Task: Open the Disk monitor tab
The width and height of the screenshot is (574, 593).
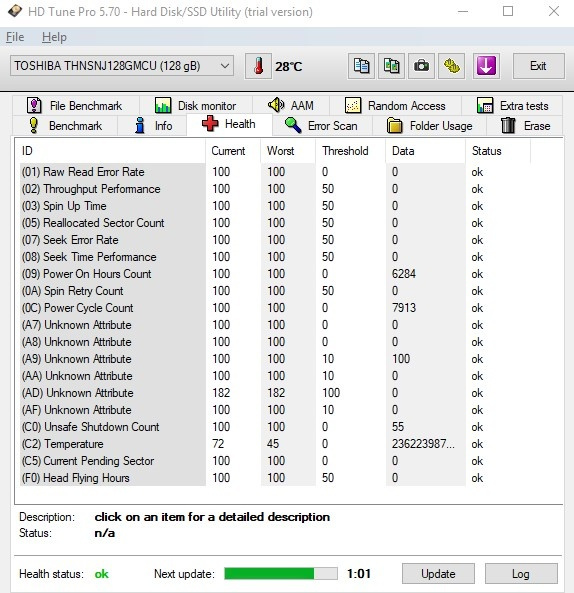Action: coord(195,106)
